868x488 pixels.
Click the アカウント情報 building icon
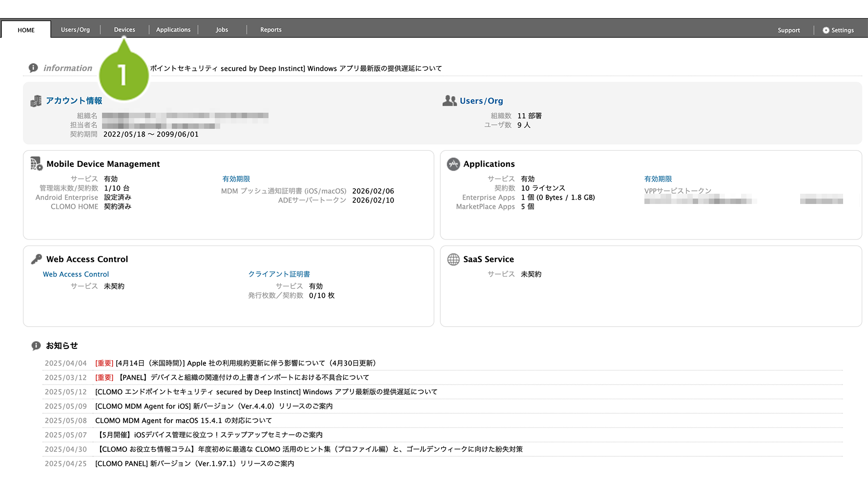pyautogui.click(x=36, y=101)
